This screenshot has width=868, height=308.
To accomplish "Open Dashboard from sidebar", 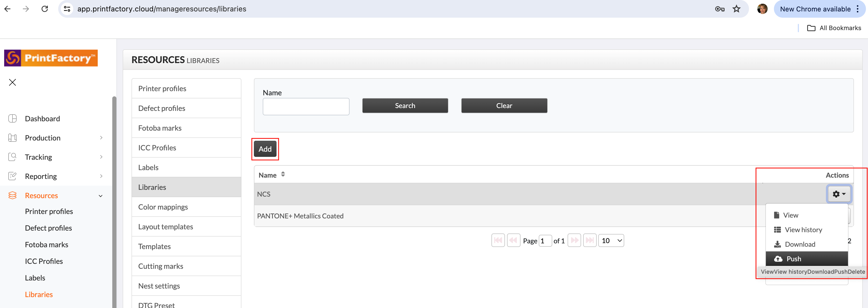I will tap(42, 118).
